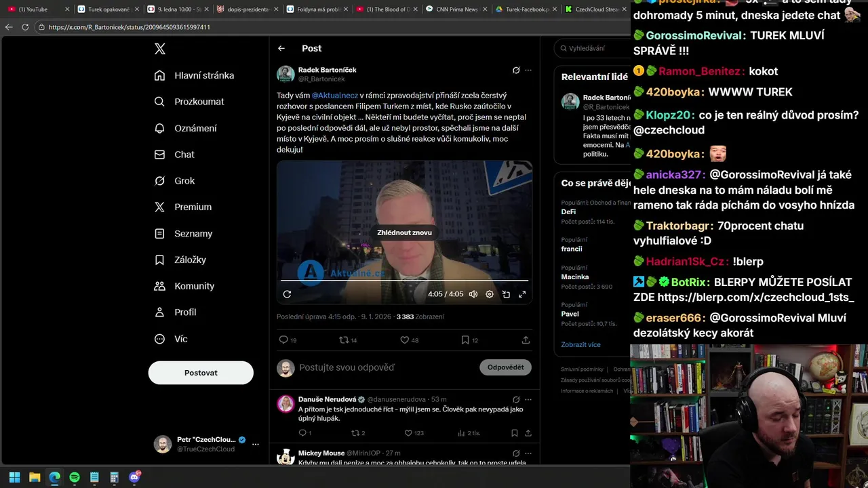Open more options on Danuše Nerudová's reply
868x488 pixels.
coord(528,400)
